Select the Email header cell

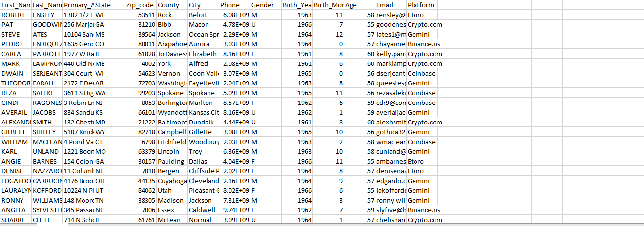point(391,5)
